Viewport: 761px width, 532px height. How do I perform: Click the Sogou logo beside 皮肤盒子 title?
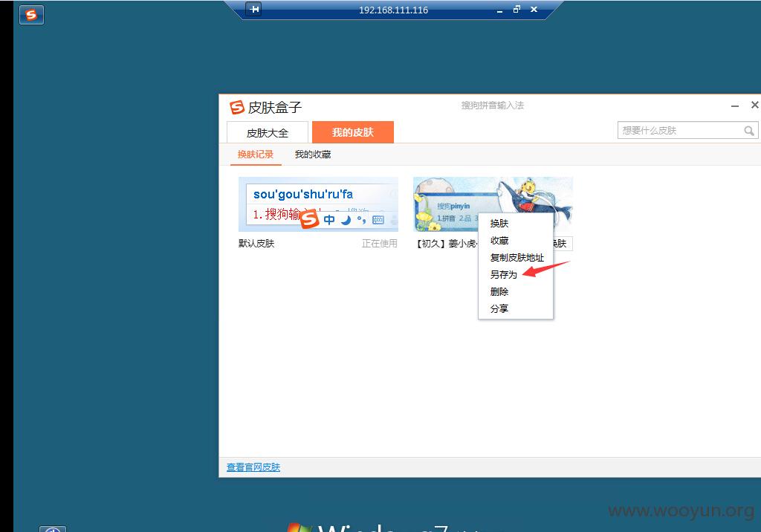pyautogui.click(x=237, y=107)
